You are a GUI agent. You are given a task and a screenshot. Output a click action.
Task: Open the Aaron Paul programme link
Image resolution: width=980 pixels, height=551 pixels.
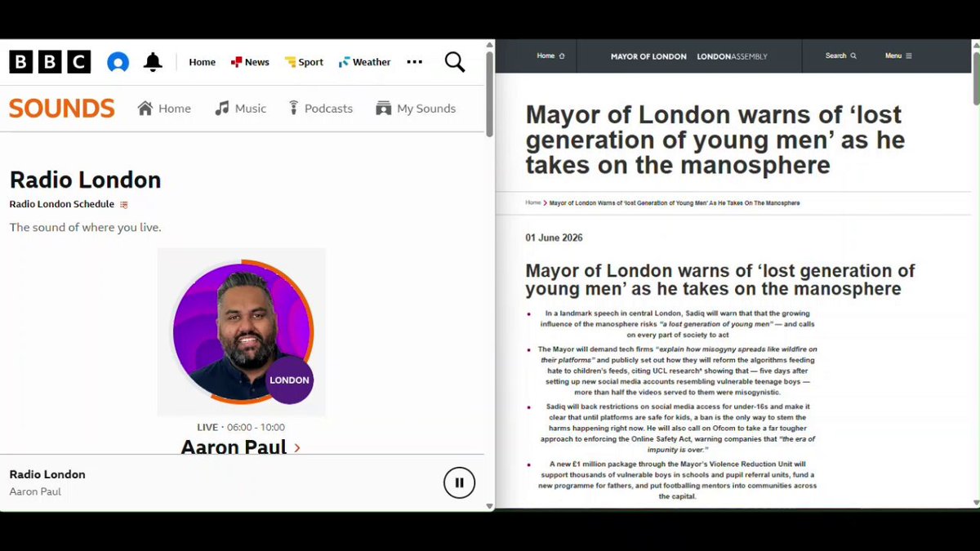tap(234, 447)
